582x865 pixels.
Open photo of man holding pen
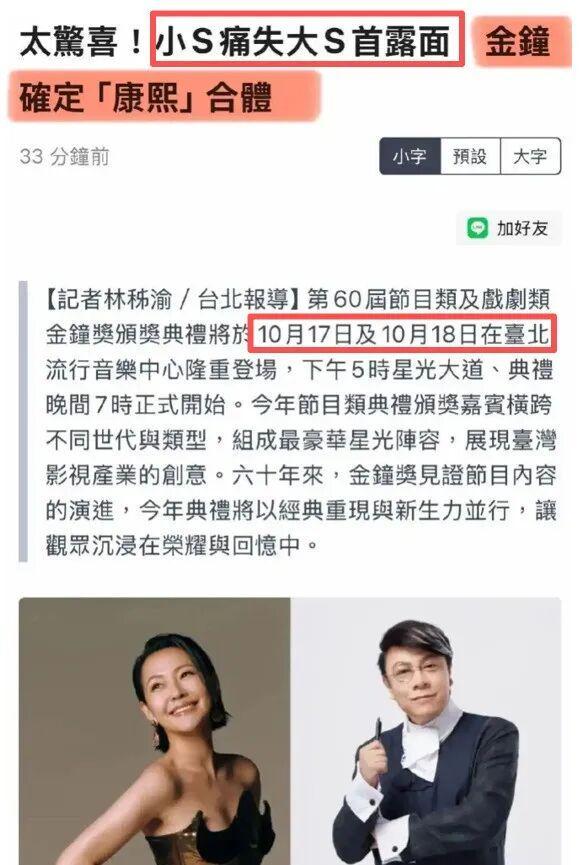426,731
